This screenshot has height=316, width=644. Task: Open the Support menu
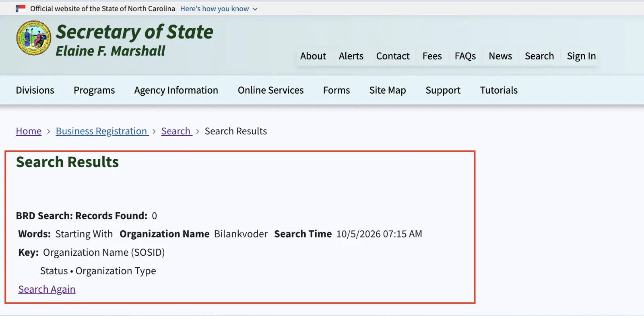(443, 90)
